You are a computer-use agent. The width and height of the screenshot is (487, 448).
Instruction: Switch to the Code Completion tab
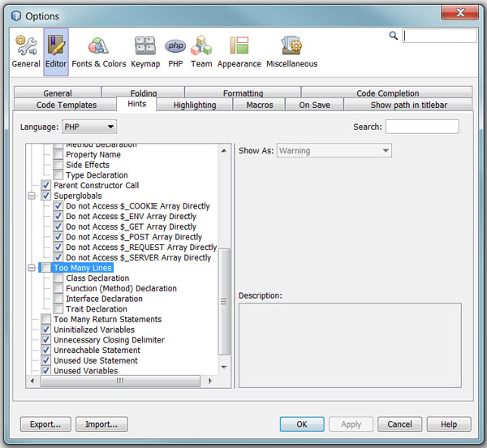[387, 93]
